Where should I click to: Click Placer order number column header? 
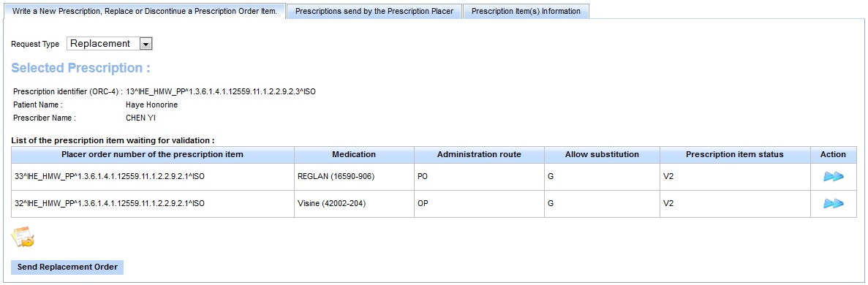pos(152,154)
